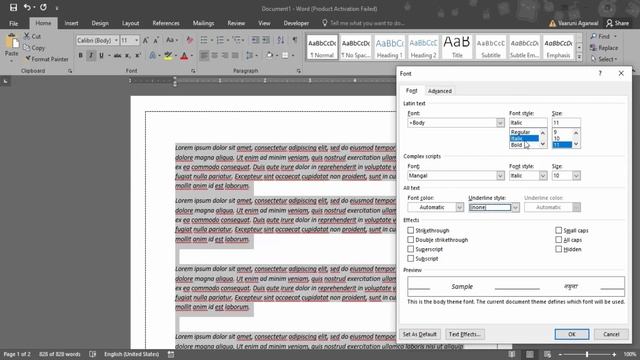Switch to the Insert ribbon tab
This screenshot has width=640, height=360.
[x=71, y=23]
